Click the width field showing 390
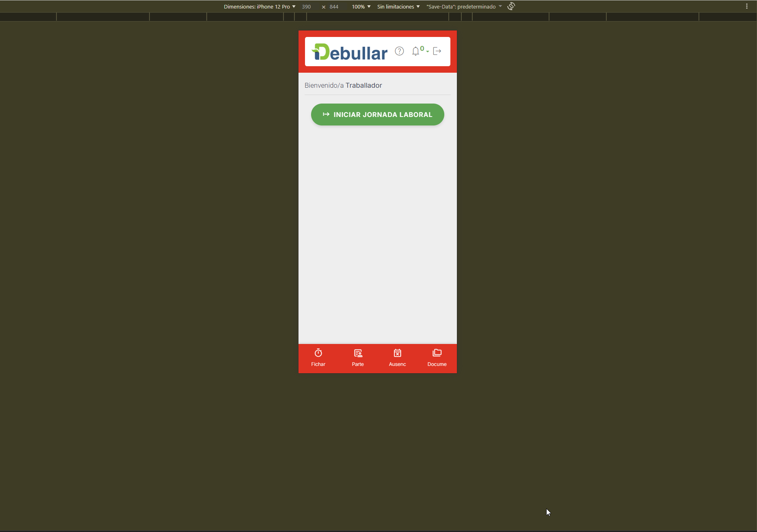Image resolution: width=757 pixels, height=532 pixels. (x=307, y=6)
